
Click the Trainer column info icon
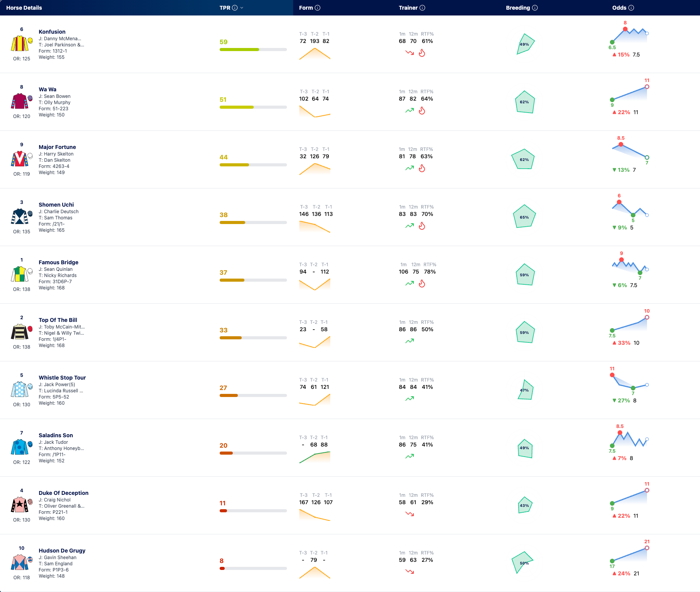point(422,8)
